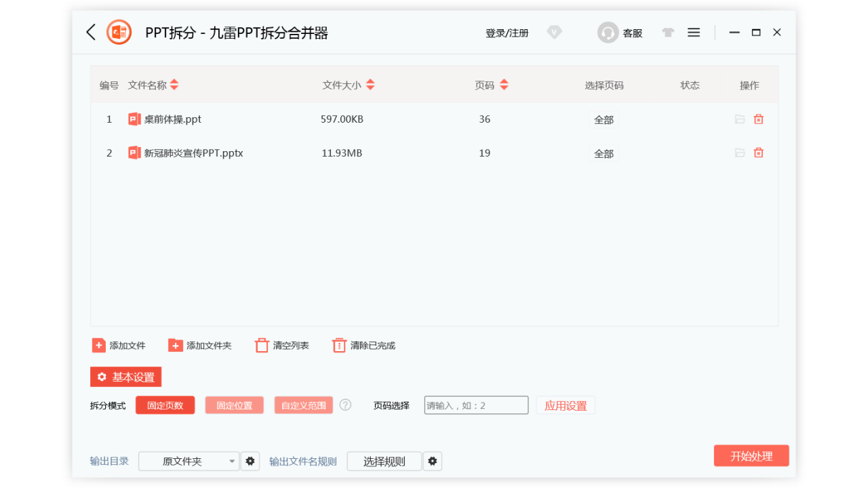The width and height of the screenshot is (868, 488).
Task: Sort by page count with 页码 arrows
Action: pyautogui.click(x=504, y=85)
